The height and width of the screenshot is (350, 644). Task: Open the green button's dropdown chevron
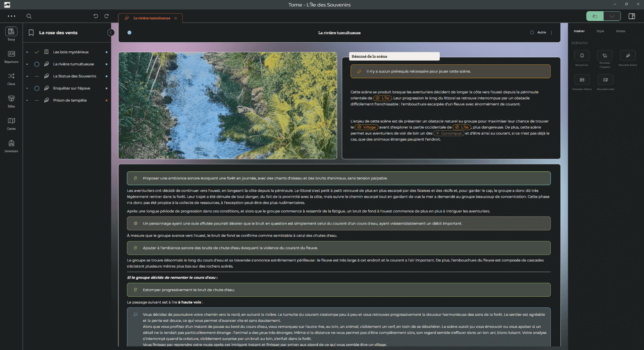click(x=612, y=16)
